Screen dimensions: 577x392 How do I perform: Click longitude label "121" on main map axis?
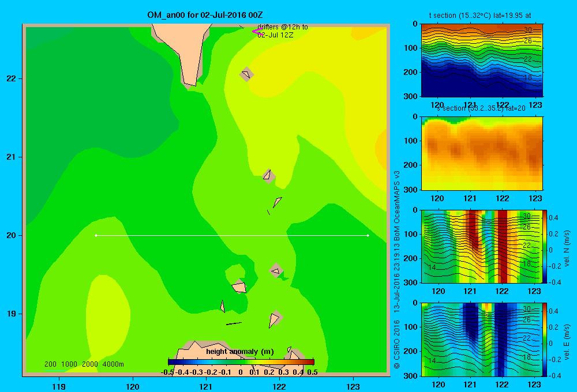(x=206, y=386)
